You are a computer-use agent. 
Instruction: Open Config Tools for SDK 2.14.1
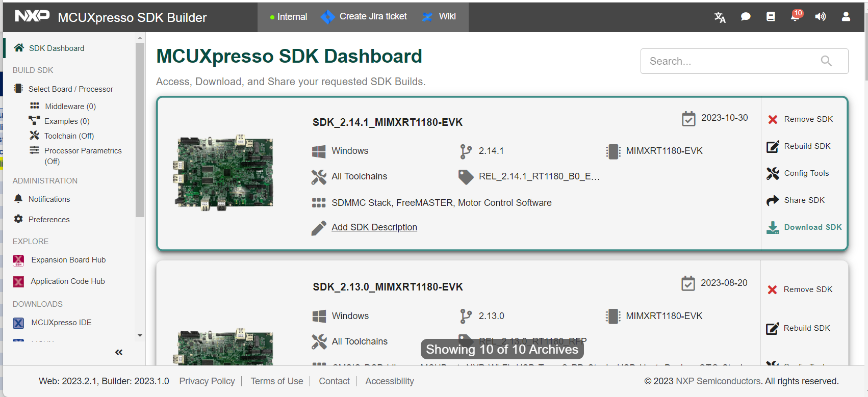[x=798, y=173]
